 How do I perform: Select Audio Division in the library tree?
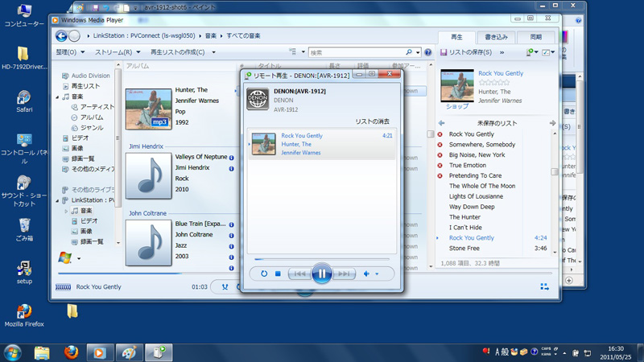point(90,76)
